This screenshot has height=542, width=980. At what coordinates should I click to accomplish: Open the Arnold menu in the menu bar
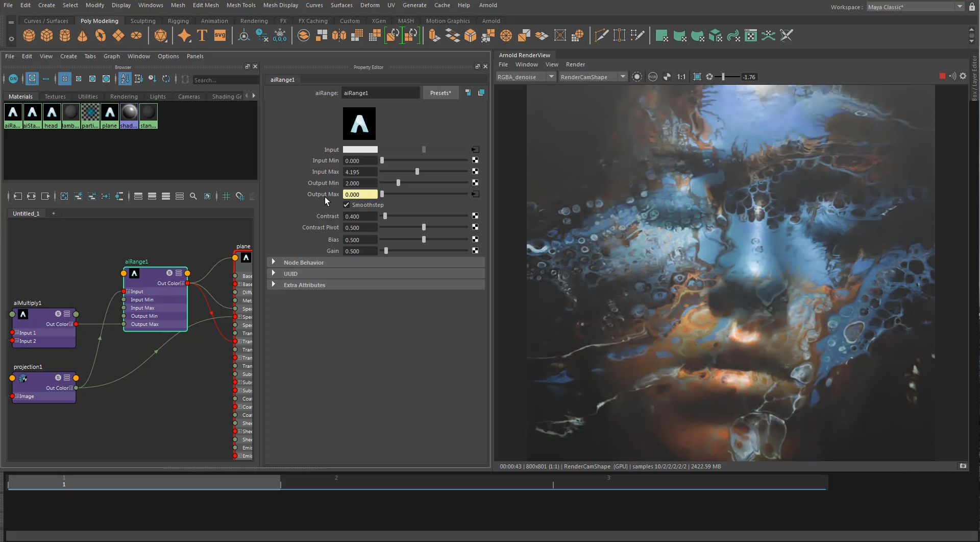[x=488, y=5]
